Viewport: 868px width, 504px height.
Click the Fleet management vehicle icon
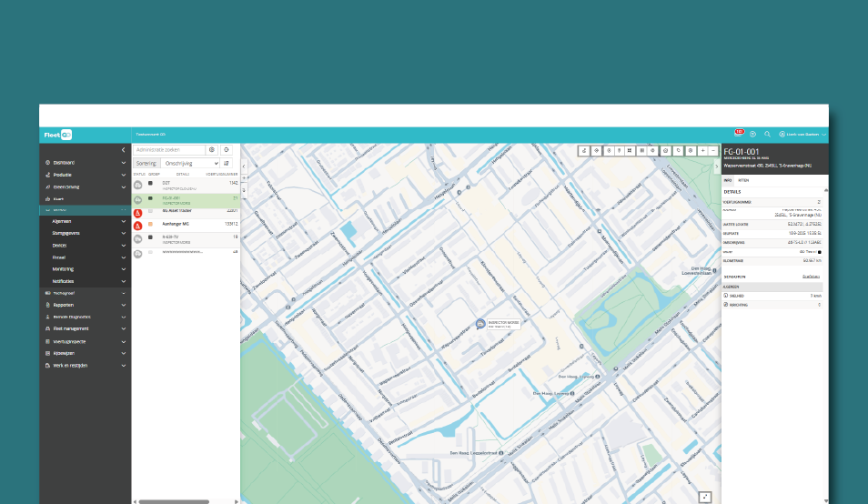coord(47,328)
